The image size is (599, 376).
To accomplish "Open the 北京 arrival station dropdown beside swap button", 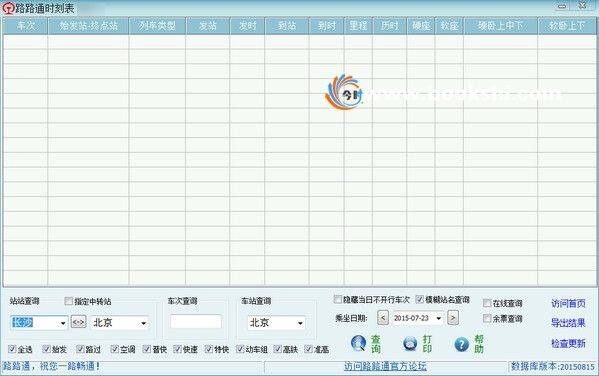I will click(144, 323).
